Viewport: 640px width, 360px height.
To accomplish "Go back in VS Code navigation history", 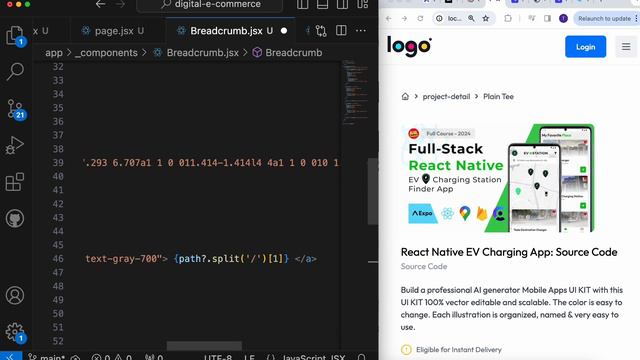I will coord(100,4).
